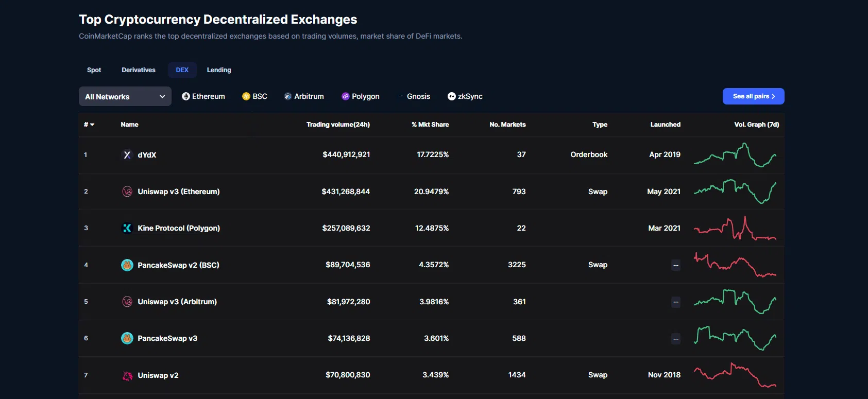Open the Uniswap v3 (Arbitrum) link

177,302
